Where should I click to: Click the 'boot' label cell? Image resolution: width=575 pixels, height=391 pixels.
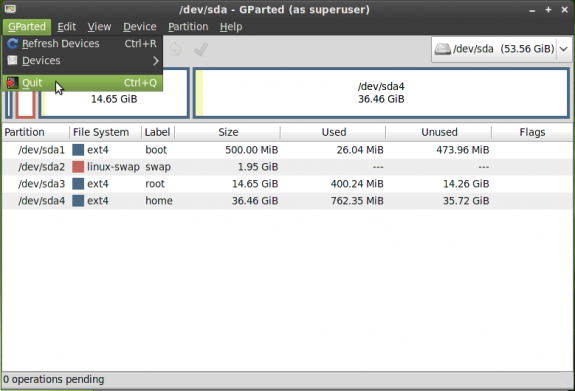[x=156, y=150]
